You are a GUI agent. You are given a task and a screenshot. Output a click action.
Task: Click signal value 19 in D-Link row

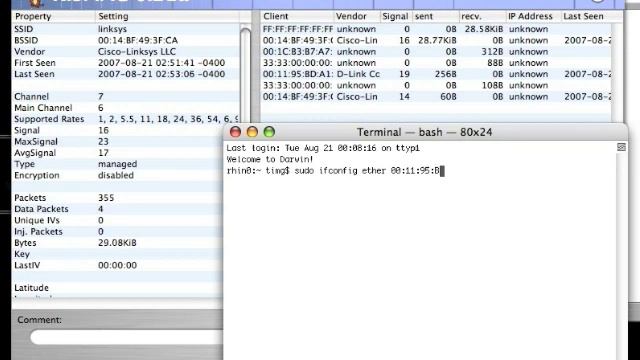pos(404,74)
